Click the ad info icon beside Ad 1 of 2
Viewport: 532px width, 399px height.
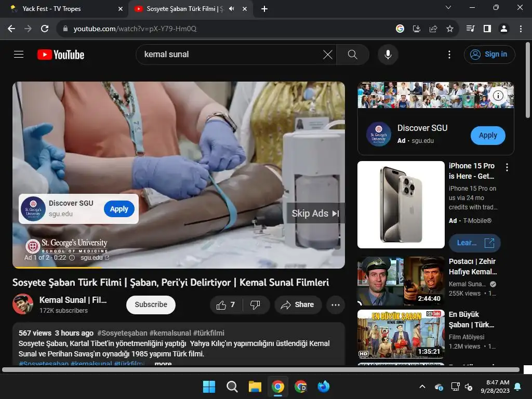pos(72,258)
